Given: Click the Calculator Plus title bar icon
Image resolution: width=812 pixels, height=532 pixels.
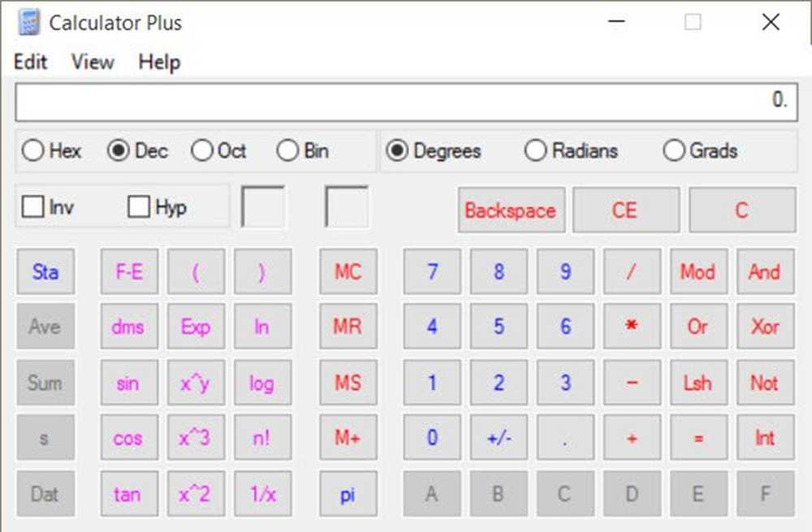Looking at the screenshot, I should (x=28, y=23).
